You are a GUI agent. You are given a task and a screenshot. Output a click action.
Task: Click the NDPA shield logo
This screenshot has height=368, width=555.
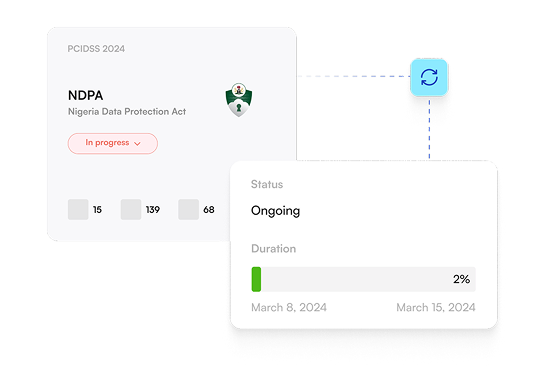tap(239, 100)
